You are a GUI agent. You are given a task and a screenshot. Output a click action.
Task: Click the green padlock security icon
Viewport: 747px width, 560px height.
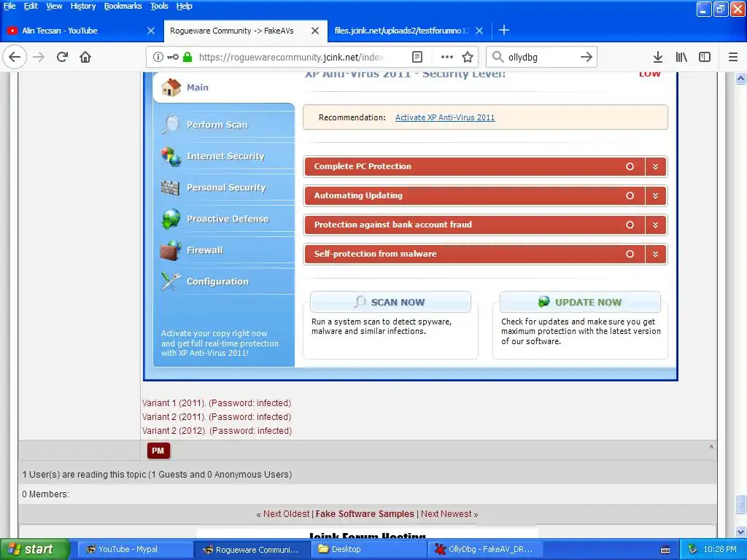187,57
